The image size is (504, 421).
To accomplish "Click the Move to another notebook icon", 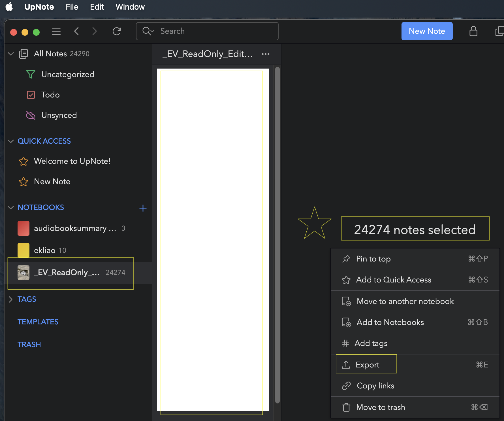I will tap(346, 301).
